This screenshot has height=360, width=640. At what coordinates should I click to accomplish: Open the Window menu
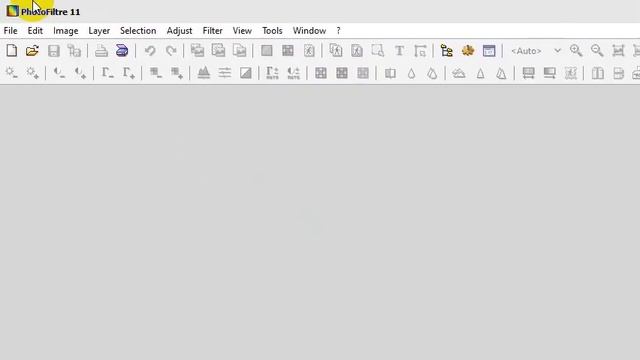[309, 31]
